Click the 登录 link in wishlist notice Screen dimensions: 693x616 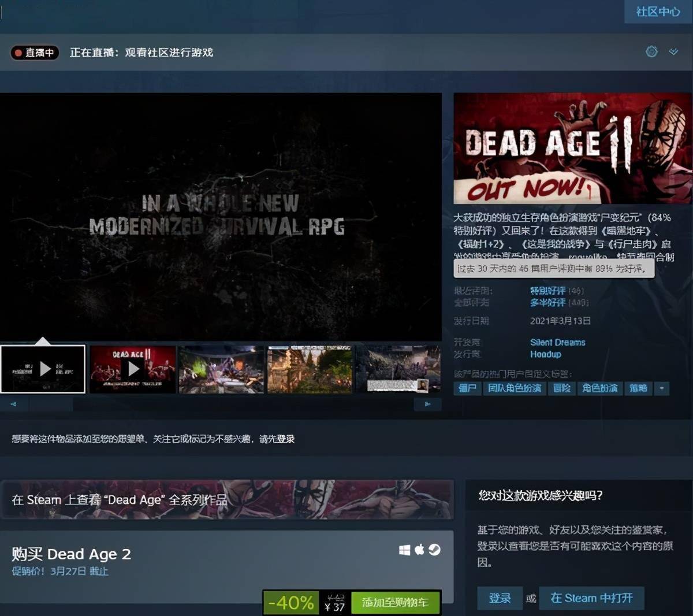[285, 439]
